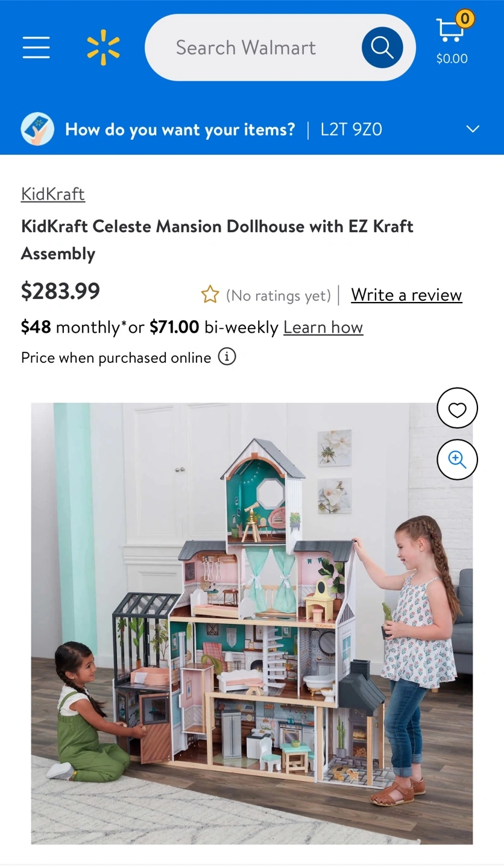Go to Walmart home via spark logo
Viewport: 504px width, 868px height.
pos(103,47)
